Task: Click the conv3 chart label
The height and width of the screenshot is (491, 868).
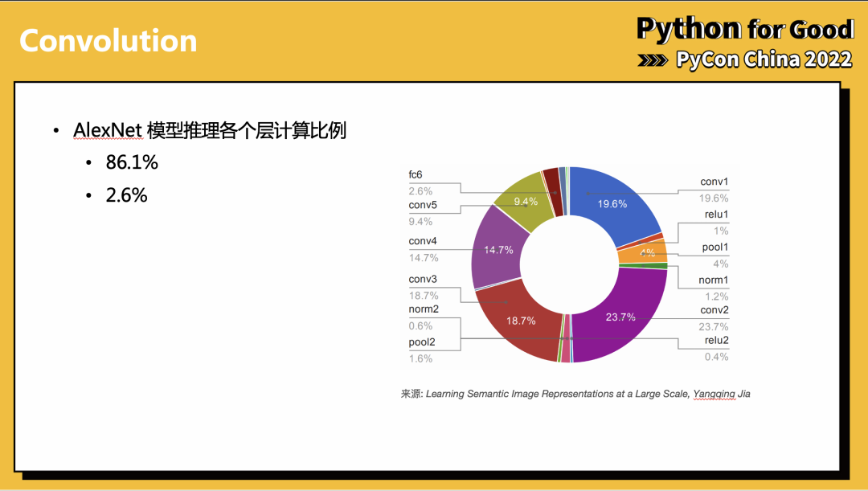Action: [423, 280]
